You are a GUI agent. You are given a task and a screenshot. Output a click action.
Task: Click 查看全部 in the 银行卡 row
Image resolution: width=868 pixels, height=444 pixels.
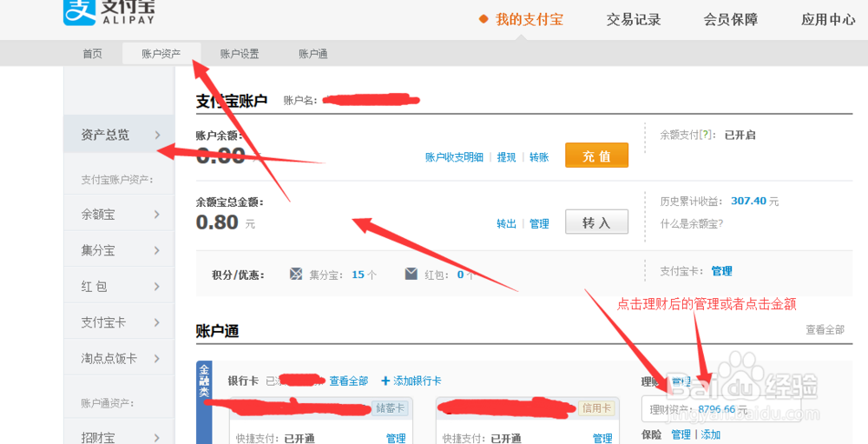349,381
